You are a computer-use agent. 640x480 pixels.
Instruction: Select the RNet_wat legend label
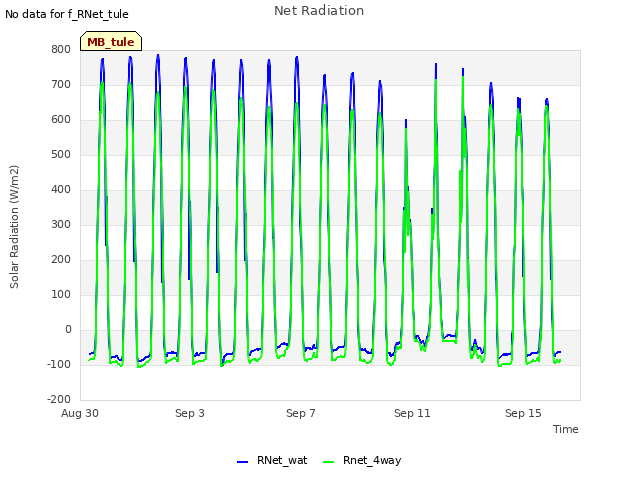pos(282,460)
